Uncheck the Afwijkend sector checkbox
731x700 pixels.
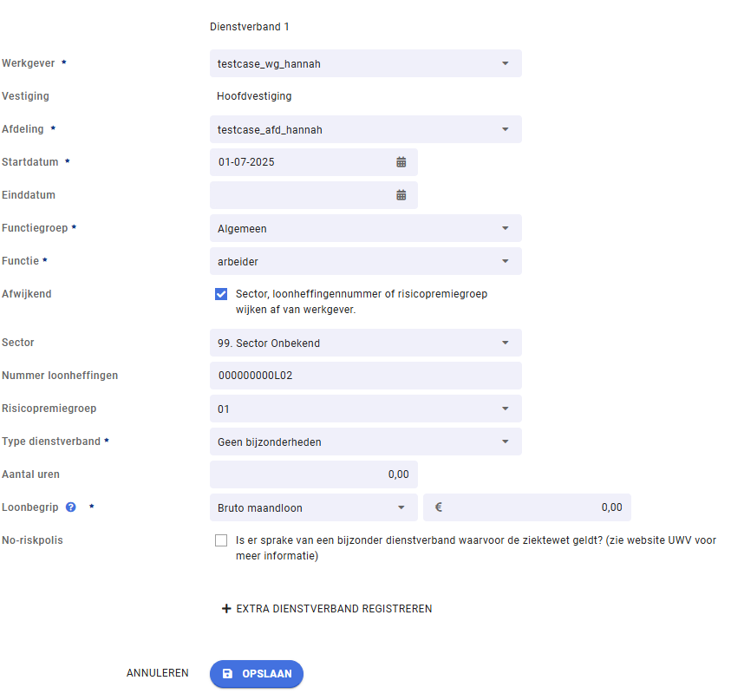pos(221,294)
